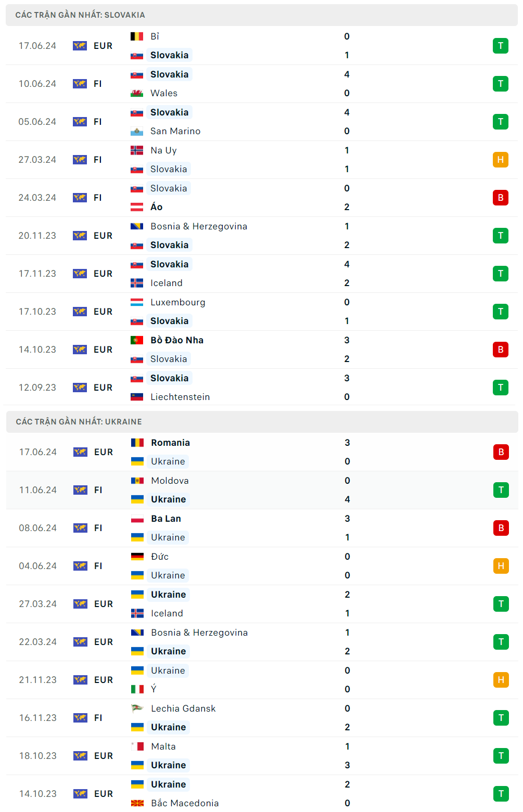Click the Norway flag next to Na Uy
The height and width of the screenshot is (812, 523).
pyautogui.click(x=136, y=150)
